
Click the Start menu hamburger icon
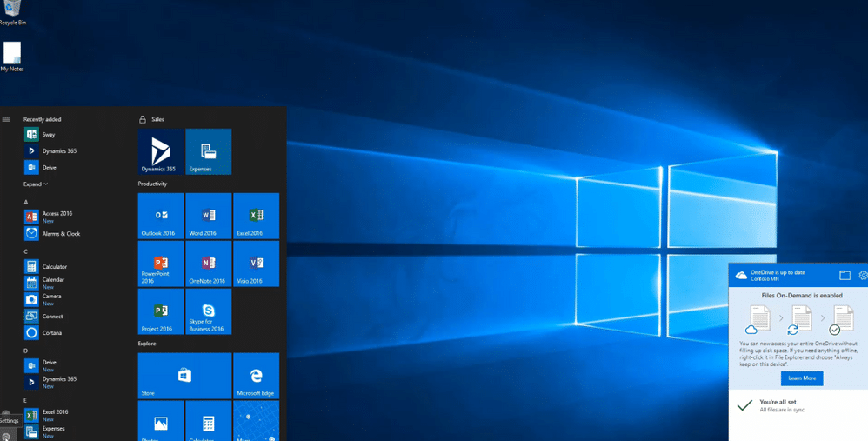point(6,119)
